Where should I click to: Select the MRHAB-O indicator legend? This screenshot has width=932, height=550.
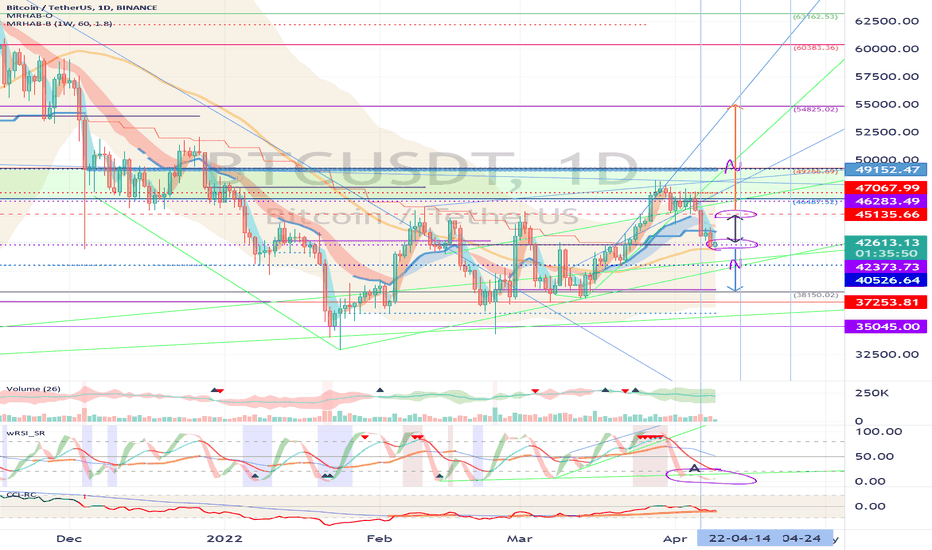29,15
